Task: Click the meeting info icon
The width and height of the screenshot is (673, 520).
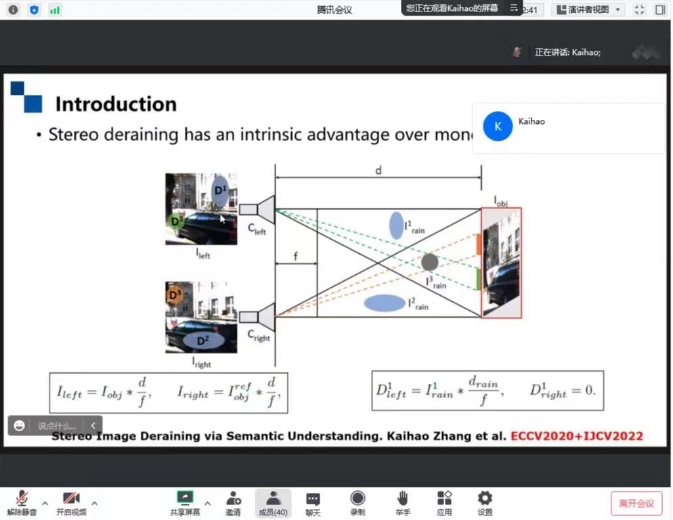Action: point(12,10)
